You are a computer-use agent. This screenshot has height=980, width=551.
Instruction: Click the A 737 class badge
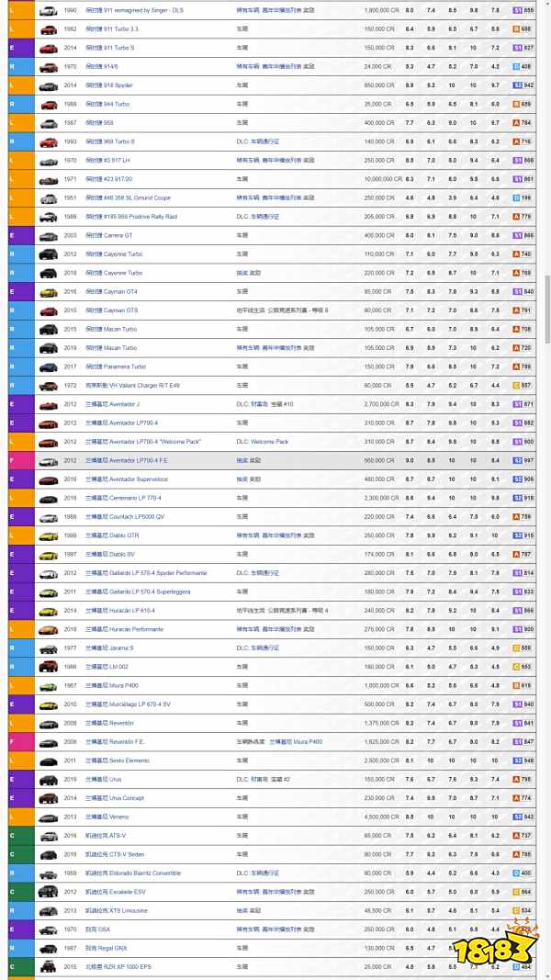523,836
